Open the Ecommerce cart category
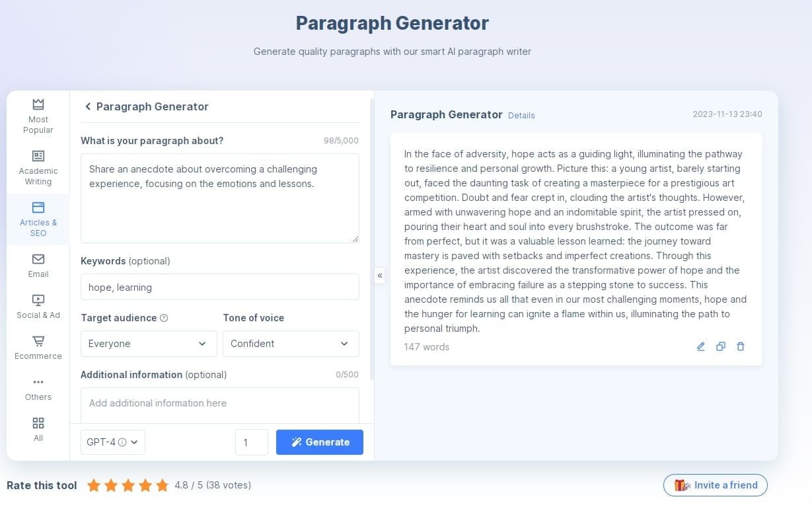Viewport: 812px width, 507px height. pos(38,348)
